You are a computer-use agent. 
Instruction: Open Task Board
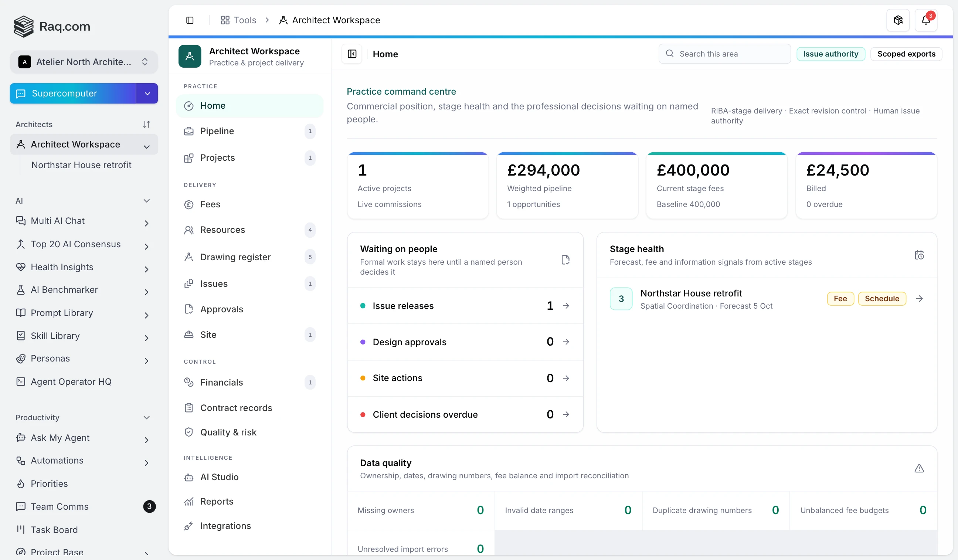pyautogui.click(x=84, y=530)
